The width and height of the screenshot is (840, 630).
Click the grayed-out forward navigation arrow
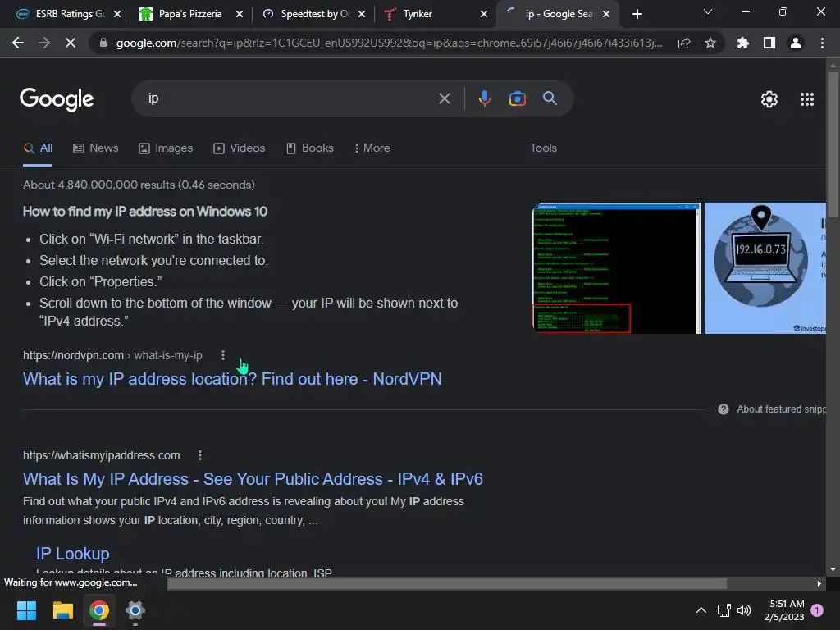tap(44, 43)
